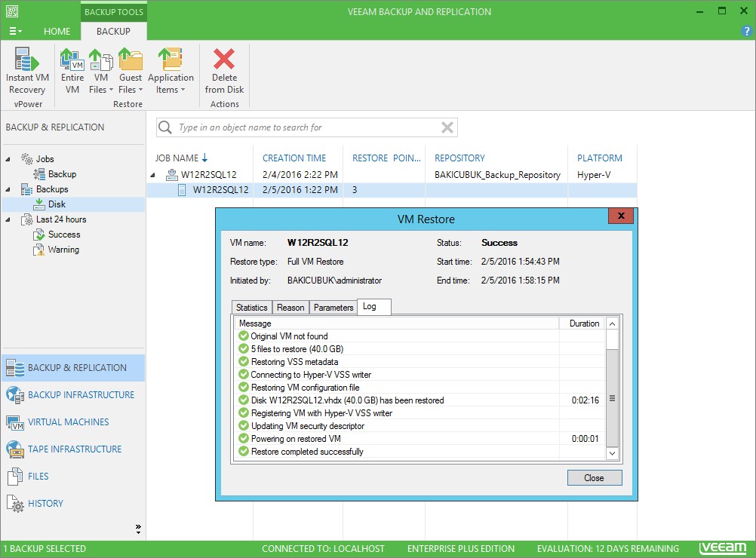Viewport: 756px width, 558px height.
Task: Click the Close button in VM Restore
Action: 594,477
